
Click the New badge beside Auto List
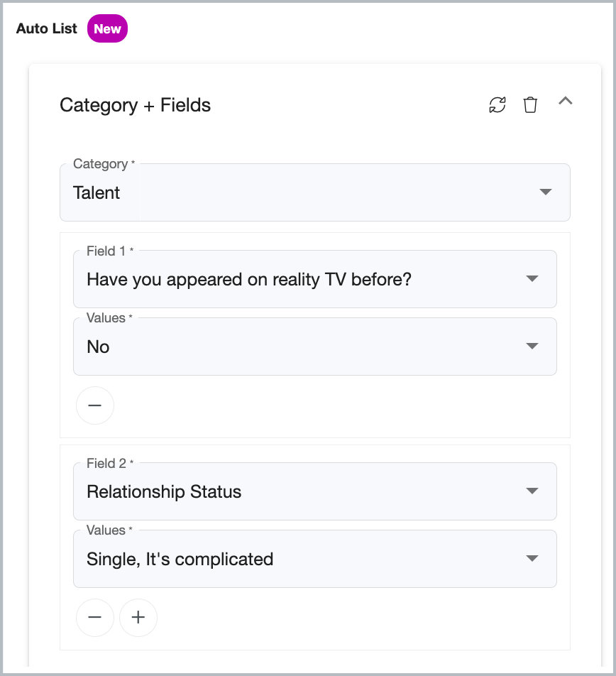107,28
